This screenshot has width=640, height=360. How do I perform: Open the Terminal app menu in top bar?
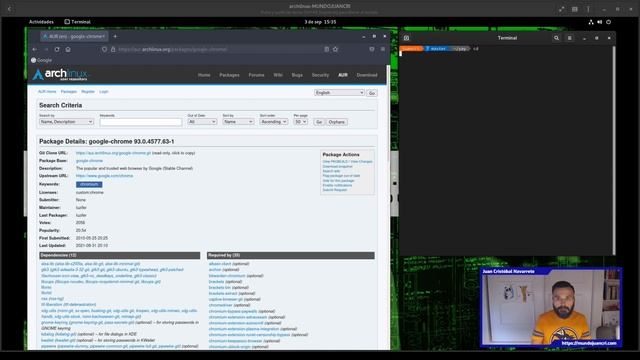tap(78, 22)
